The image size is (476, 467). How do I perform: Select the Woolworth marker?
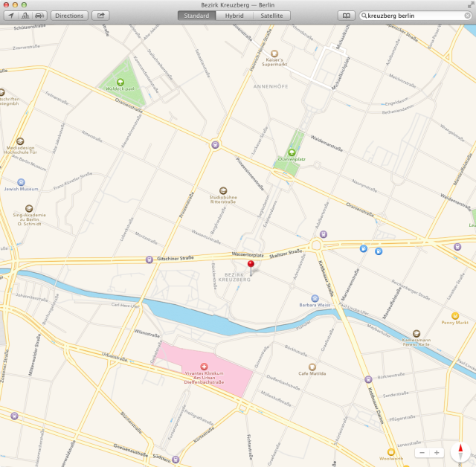(x=391, y=452)
